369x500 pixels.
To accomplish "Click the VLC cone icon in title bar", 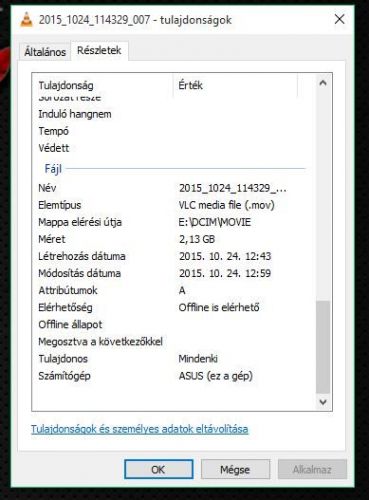I will point(26,19).
